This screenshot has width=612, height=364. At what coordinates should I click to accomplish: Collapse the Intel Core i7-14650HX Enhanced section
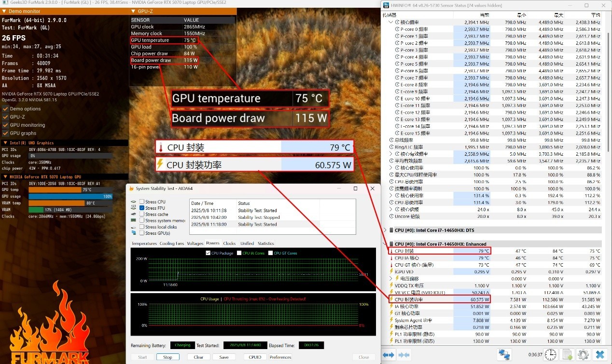point(385,244)
